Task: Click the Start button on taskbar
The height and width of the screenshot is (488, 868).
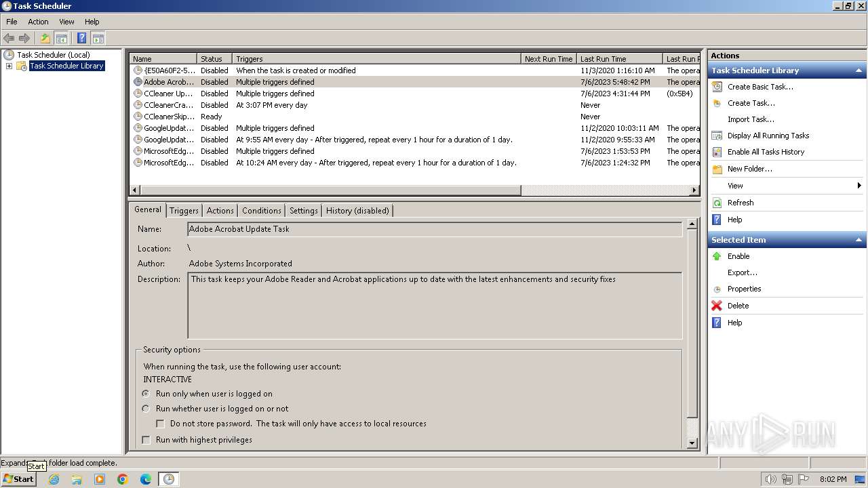Action: coord(18,479)
